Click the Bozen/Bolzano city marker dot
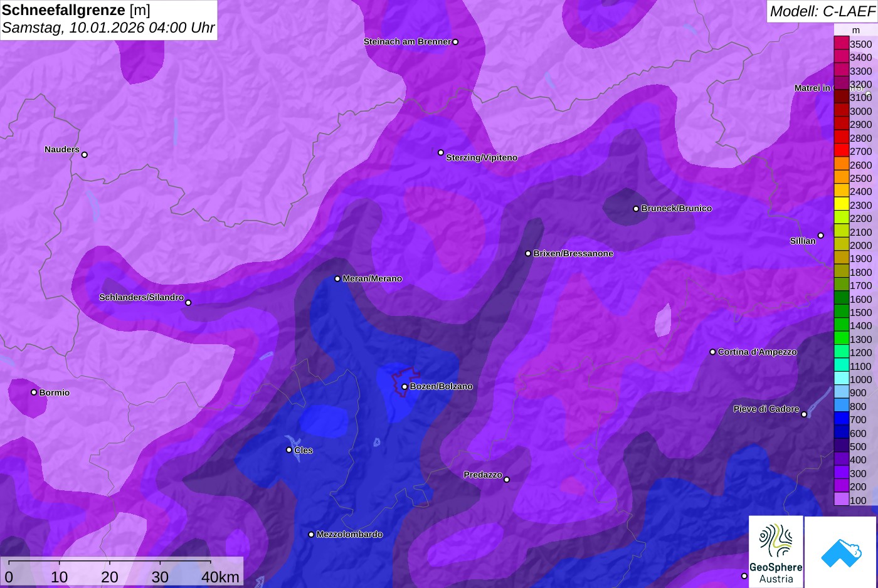This screenshot has width=878, height=588. click(405, 387)
